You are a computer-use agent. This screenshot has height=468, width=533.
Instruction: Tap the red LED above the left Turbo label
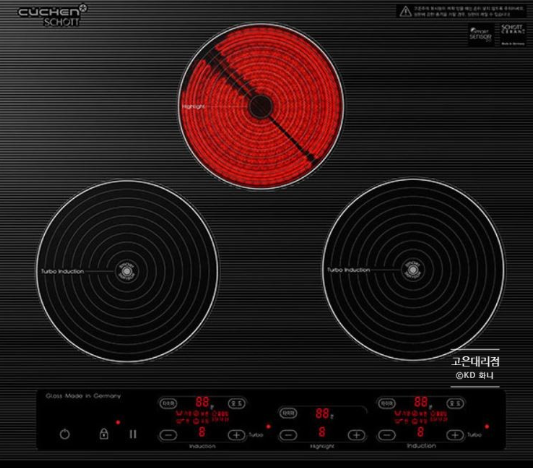[268, 426]
